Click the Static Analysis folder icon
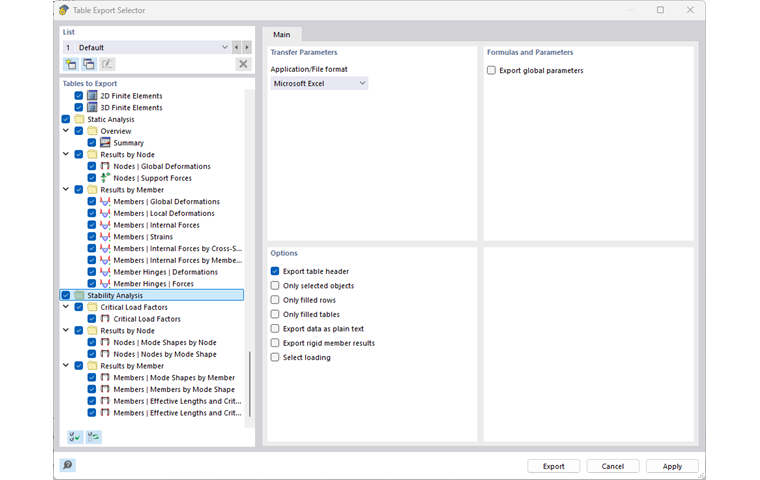The width and height of the screenshot is (760, 480). [x=79, y=119]
